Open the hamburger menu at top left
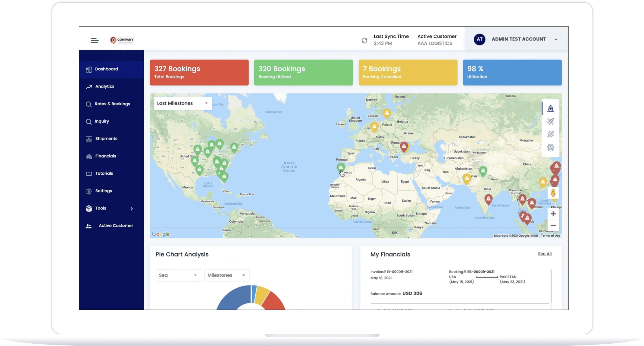The image size is (644, 346). (x=95, y=40)
